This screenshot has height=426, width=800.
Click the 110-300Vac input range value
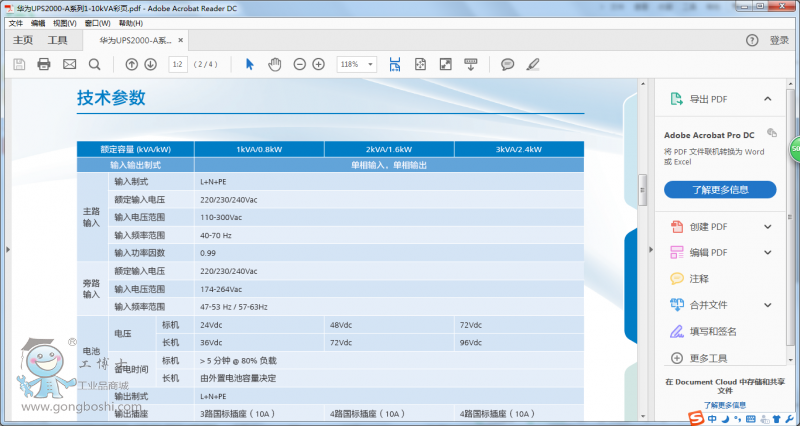click(x=221, y=218)
